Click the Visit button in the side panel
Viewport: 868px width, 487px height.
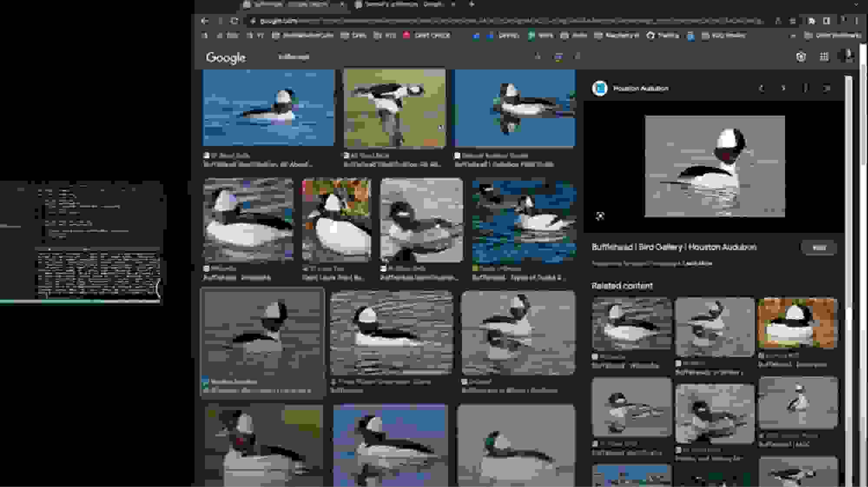point(819,248)
